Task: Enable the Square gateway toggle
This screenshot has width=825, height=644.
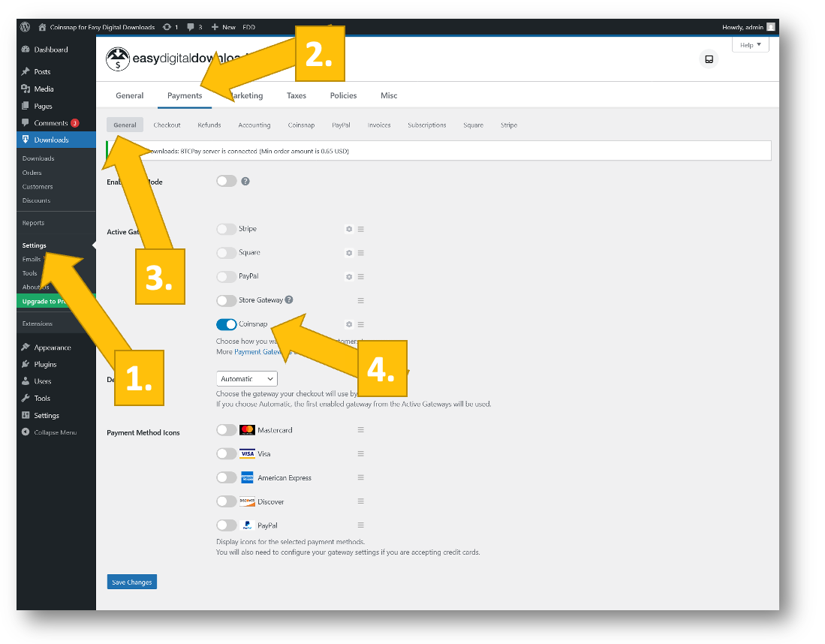Action: click(x=226, y=252)
